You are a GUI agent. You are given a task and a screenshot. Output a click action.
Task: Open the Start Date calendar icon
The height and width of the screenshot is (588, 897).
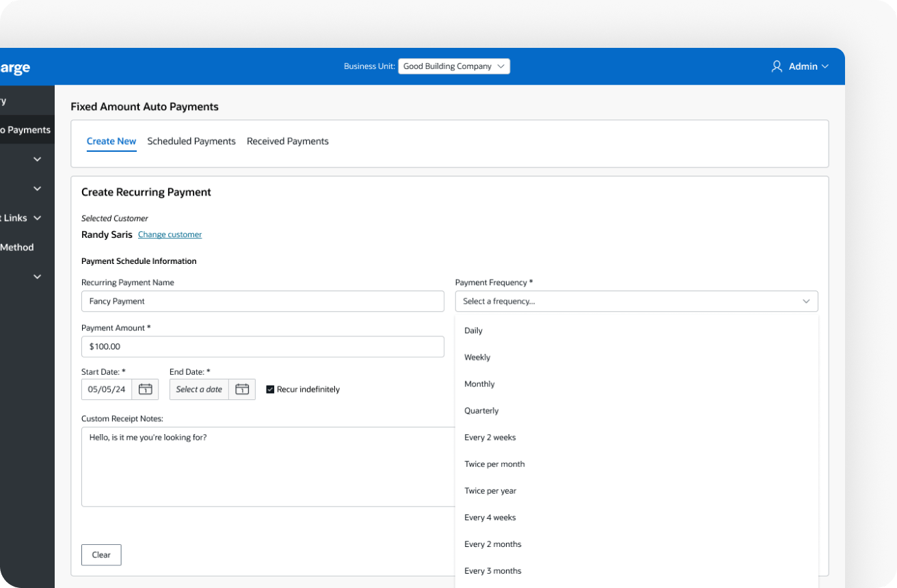(145, 389)
